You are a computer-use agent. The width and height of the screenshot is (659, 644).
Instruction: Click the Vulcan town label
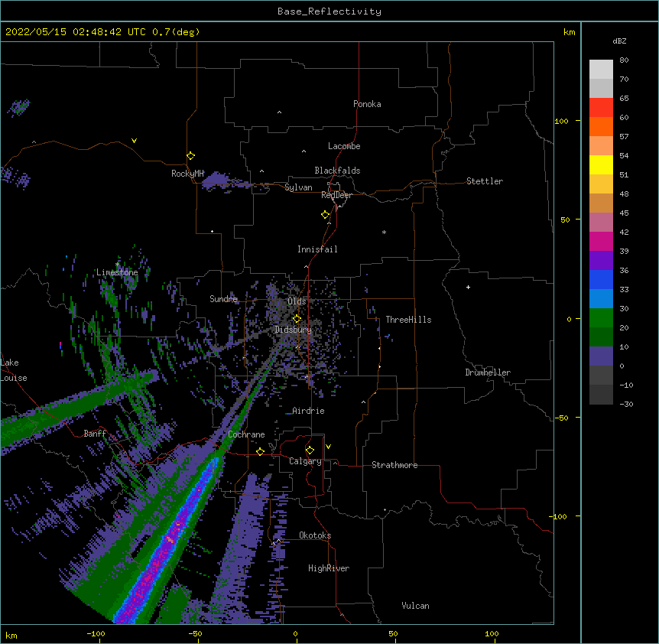tap(415, 606)
